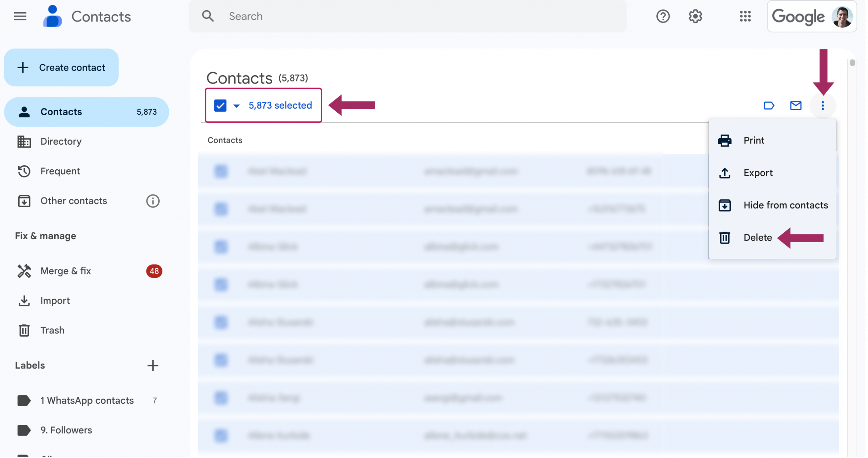The height and width of the screenshot is (458, 868).
Task: Select Hide from contacts menu option
Action: point(785,205)
